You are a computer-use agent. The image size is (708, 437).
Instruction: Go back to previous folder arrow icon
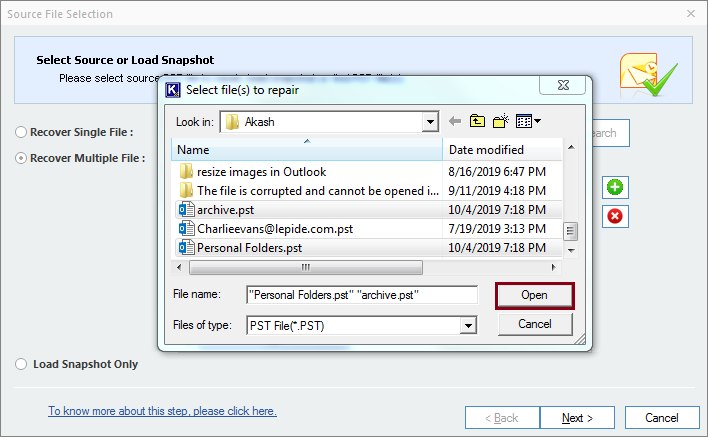click(455, 122)
